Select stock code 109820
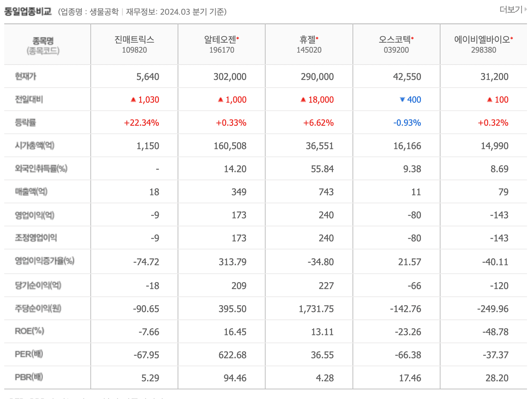Viewport: 532px width, 399px height. pos(134,50)
